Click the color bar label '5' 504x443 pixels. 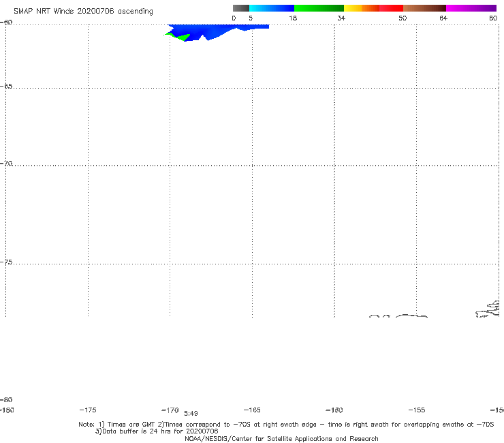pos(251,18)
